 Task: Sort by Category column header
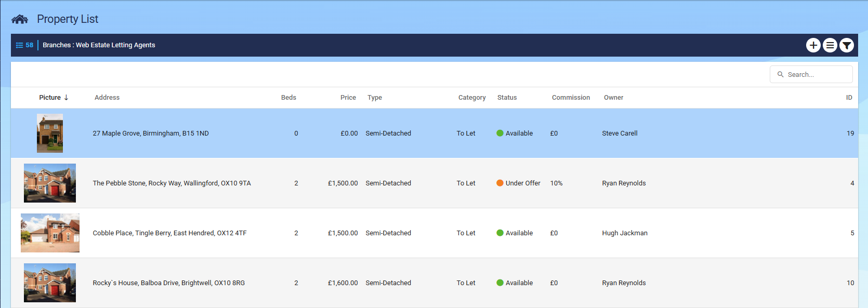pos(472,98)
